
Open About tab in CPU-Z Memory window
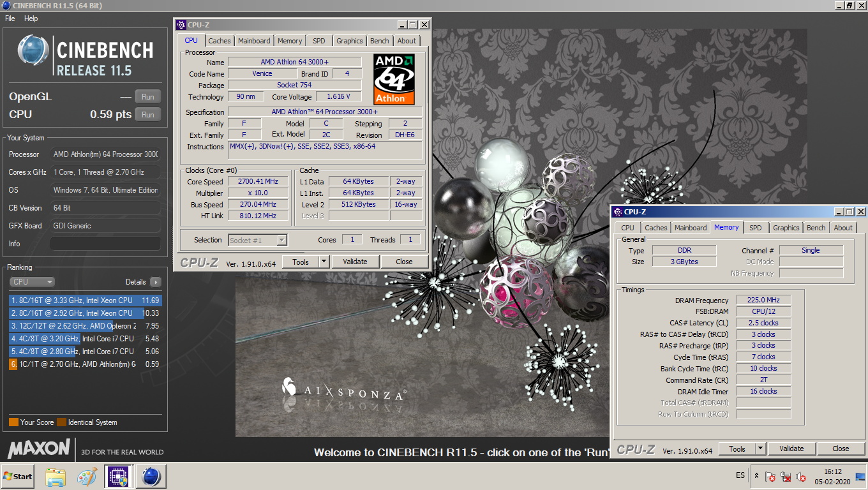(843, 228)
